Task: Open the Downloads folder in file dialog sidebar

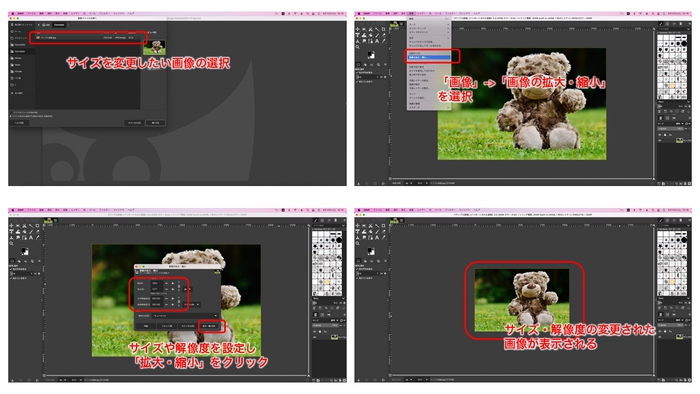Action: click(22, 51)
